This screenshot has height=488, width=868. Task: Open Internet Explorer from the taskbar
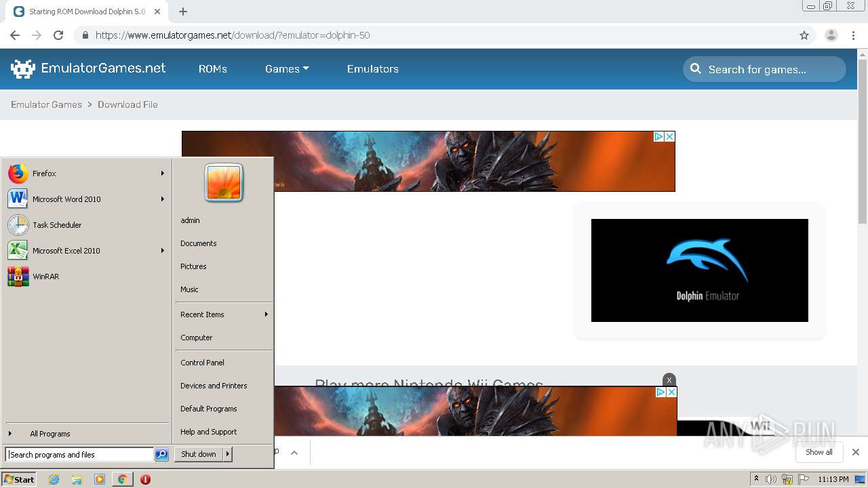click(54, 479)
